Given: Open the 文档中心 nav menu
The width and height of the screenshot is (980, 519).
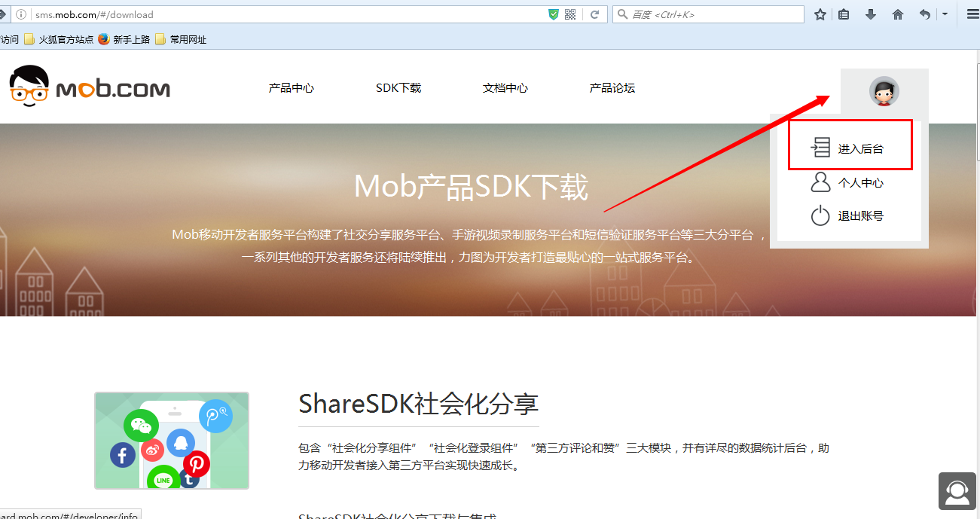Looking at the screenshot, I should pos(505,88).
